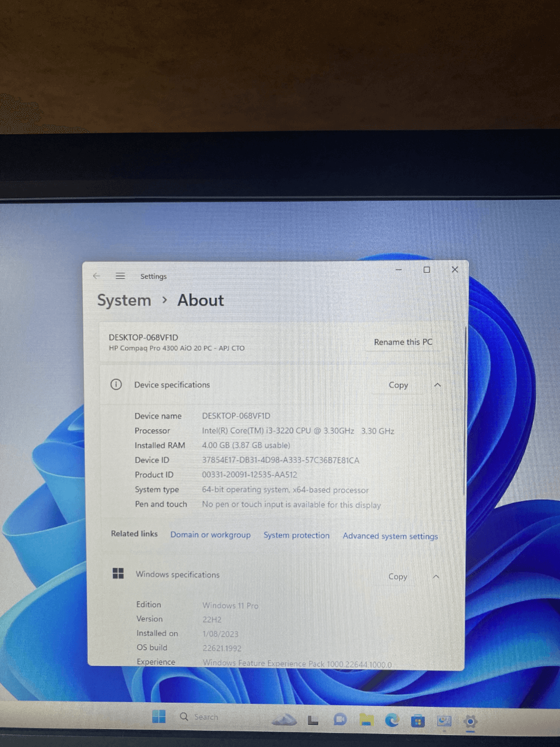This screenshot has width=560, height=747.
Task: Open Domain or workgroup link
Action: (210, 535)
